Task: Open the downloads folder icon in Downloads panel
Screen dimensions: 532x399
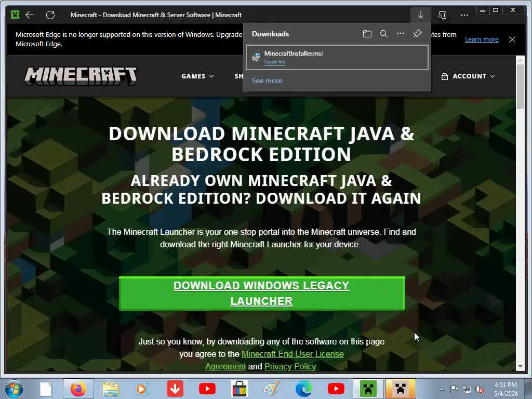Action: [367, 34]
